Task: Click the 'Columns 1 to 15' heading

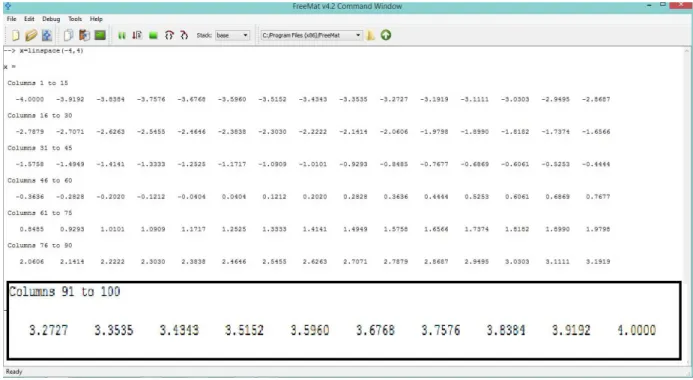Action: (38, 83)
